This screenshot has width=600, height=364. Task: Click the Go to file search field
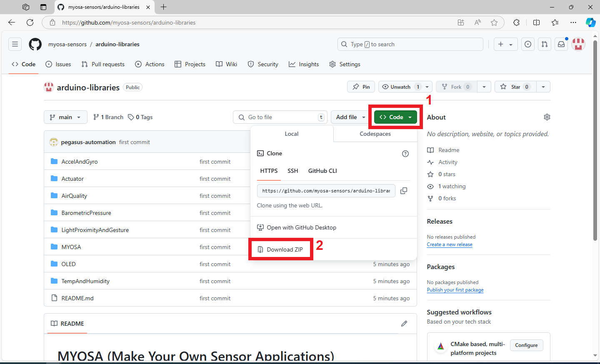point(280,117)
